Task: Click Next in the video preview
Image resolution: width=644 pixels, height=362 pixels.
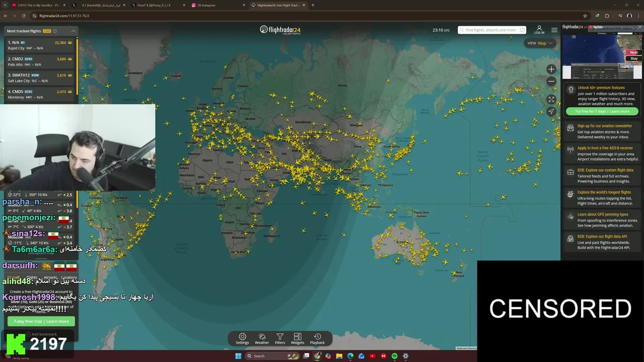Action: (x=634, y=52)
